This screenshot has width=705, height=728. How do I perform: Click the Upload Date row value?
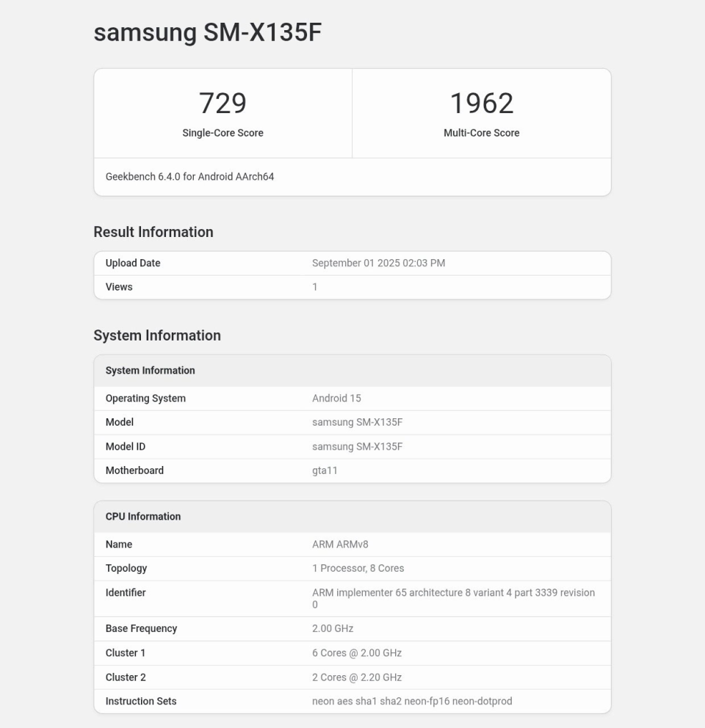(378, 263)
